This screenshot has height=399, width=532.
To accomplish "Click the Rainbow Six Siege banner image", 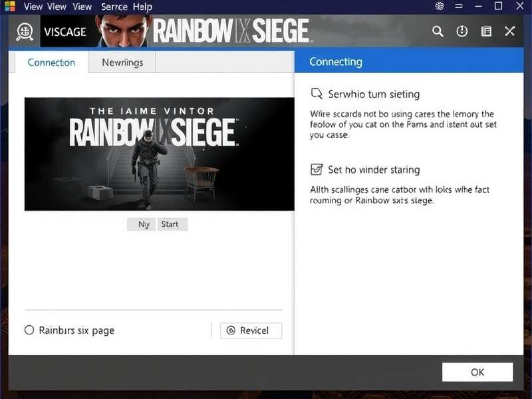I will tap(159, 154).
